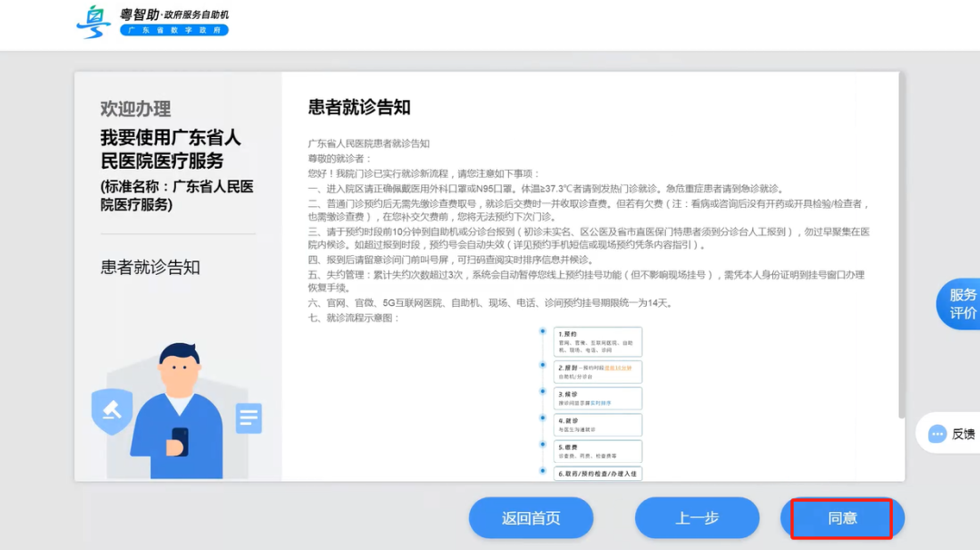The width and height of the screenshot is (980, 550).
Task: Click the 上一步 previous step button
Action: (696, 517)
